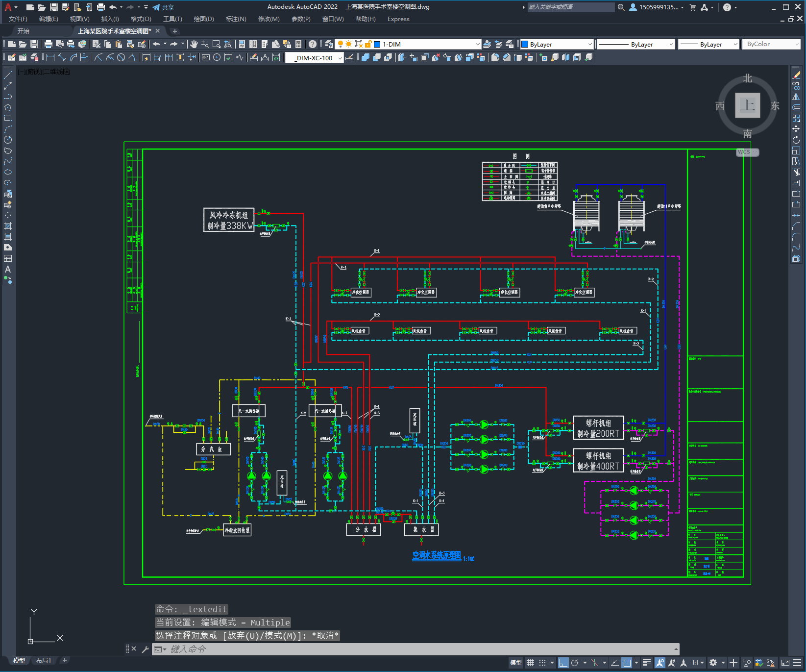Click the 共享 share button
The image size is (806, 672).
point(163,7)
